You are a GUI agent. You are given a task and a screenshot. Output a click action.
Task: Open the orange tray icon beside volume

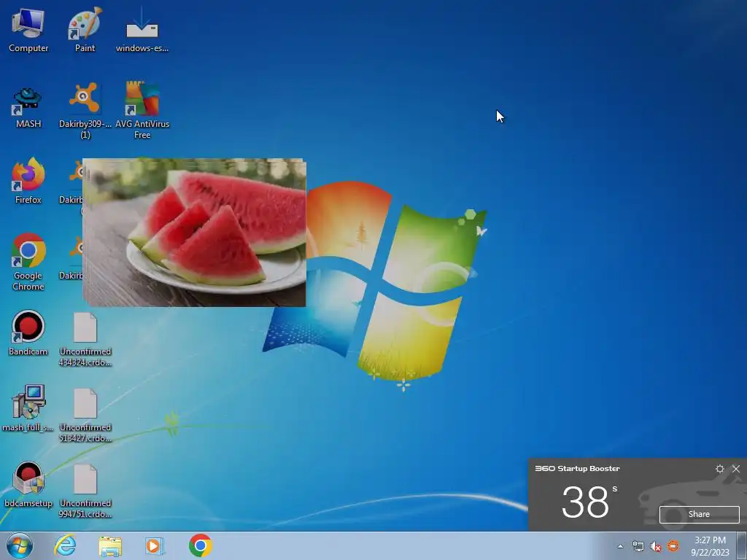pyautogui.click(x=673, y=546)
